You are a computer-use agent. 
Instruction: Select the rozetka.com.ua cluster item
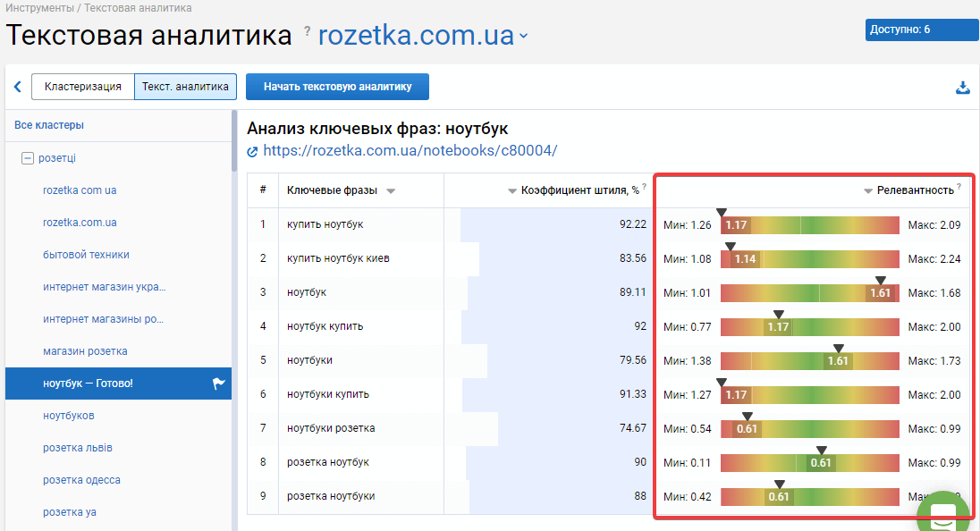pos(80,223)
